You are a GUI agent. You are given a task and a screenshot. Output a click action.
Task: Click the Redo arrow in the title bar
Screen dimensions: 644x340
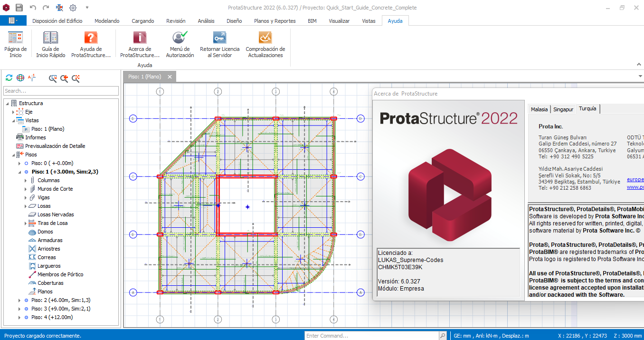pyautogui.click(x=46, y=8)
